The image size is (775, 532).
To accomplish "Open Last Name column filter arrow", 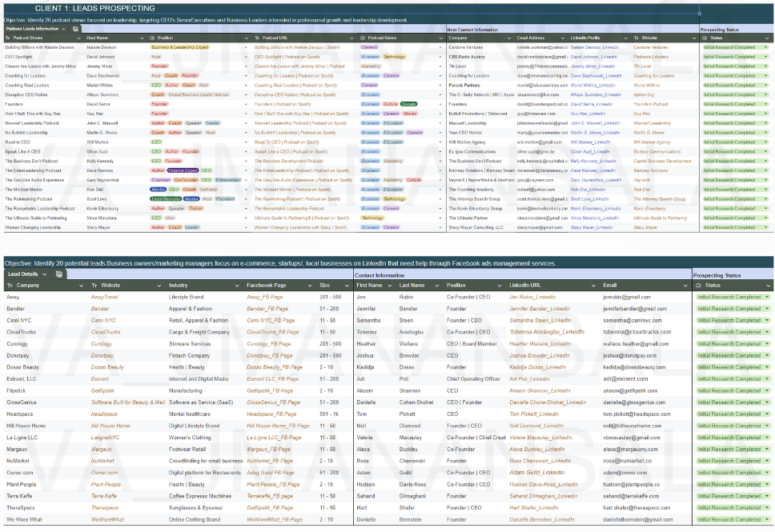I will click(x=437, y=286).
